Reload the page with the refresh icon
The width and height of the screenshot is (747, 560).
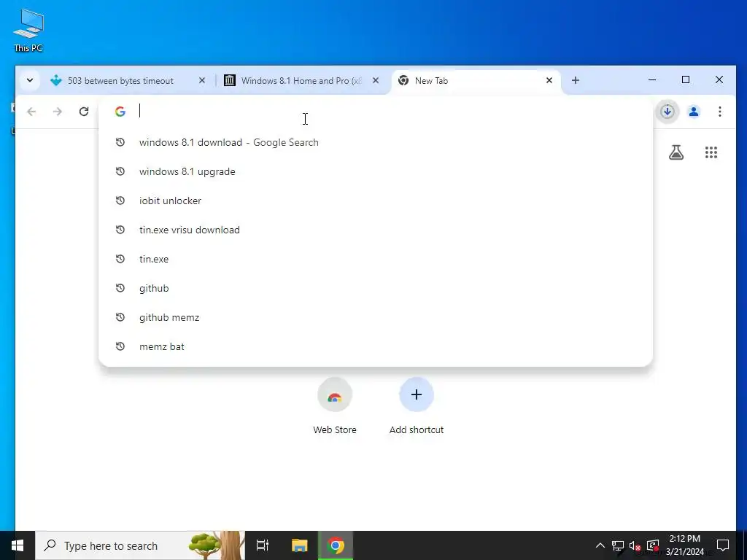click(84, 112)
